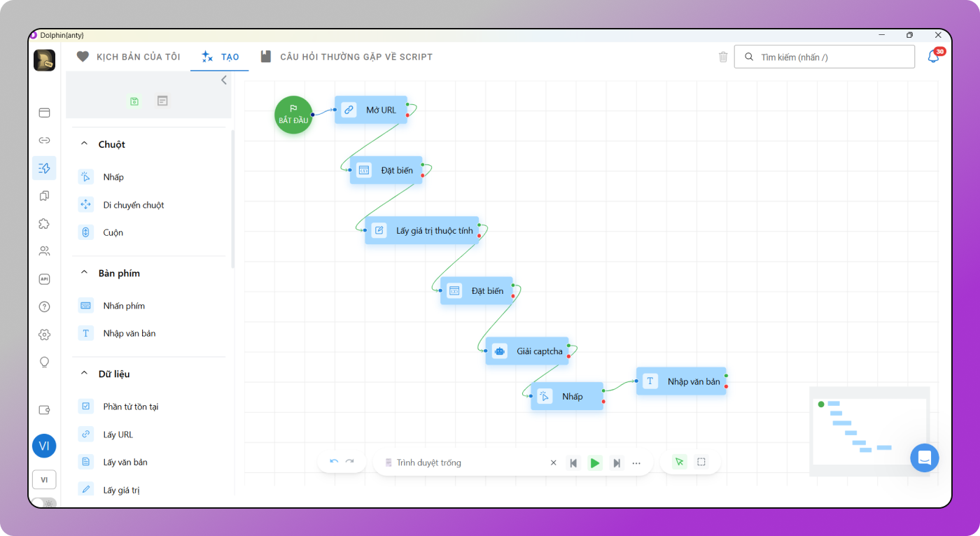Open the extensions puzzle icon in sidebar
The width and height of the screenshot is (980, 536).
44,224
